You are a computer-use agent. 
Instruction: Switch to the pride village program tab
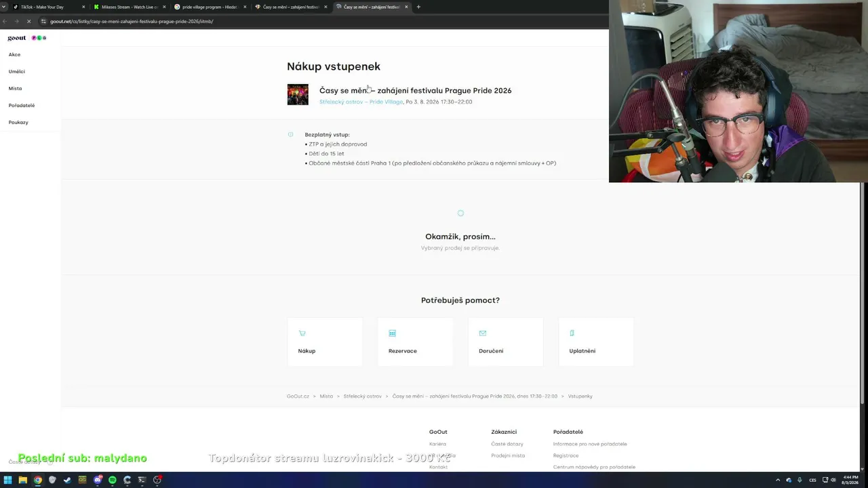pos(210,7)
